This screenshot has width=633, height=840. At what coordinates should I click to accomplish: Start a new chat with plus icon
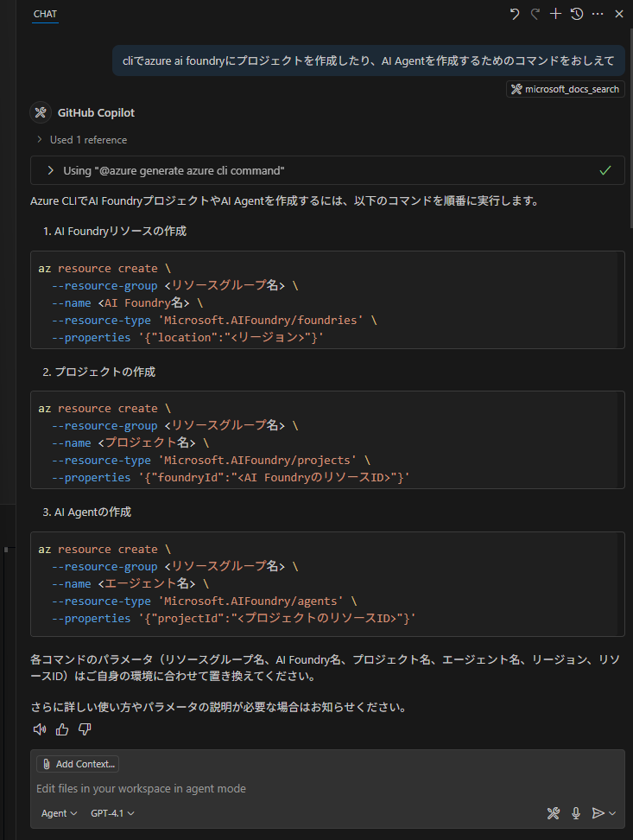coord(556,14)
